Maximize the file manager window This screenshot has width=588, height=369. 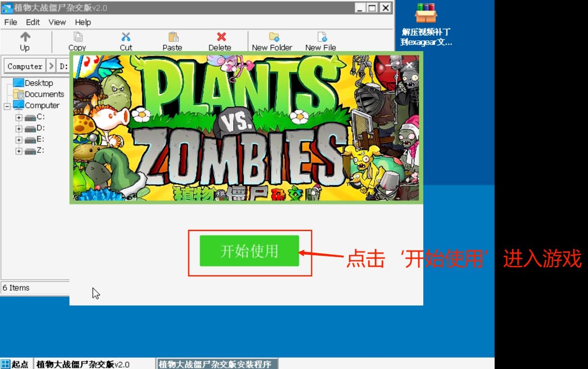(x=373, y=8)
